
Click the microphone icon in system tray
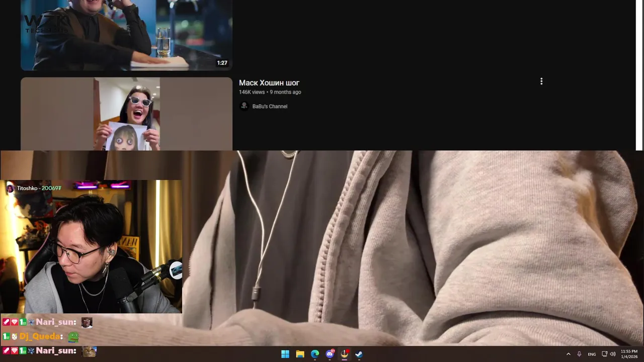pyautogui.click(x=579, y=354)
